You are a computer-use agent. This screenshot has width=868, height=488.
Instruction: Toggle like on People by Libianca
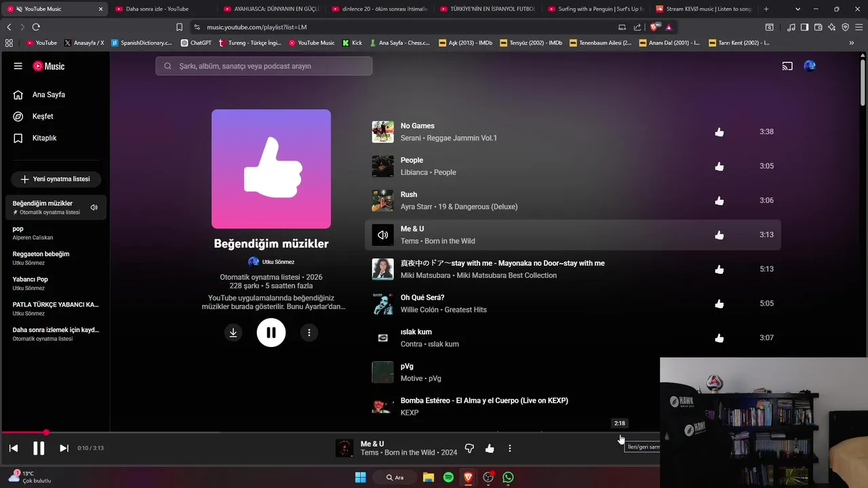coord(719,167)
